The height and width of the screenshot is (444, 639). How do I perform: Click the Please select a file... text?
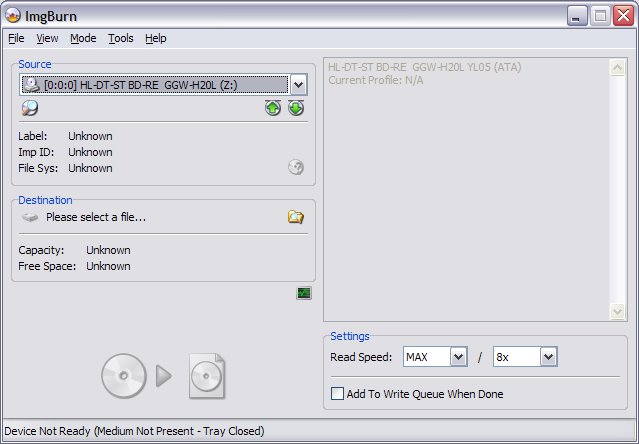pyautogui.click(x=96, y=217)
